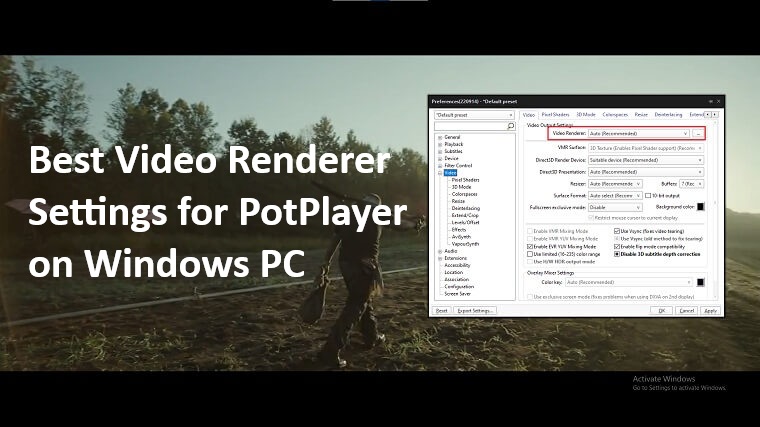Toggle Use H/W HDR output mode

click(530, 262)
